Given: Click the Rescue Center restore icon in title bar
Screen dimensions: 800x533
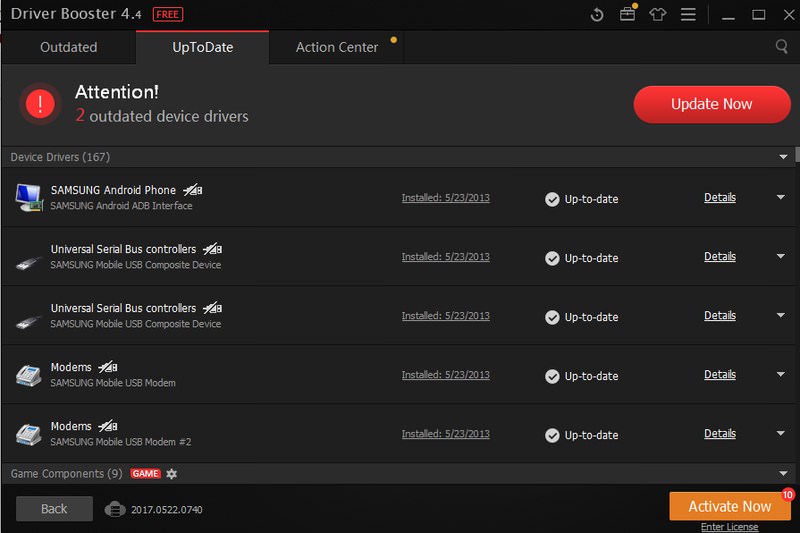Looking at the screenshot, I should (596, 15).
